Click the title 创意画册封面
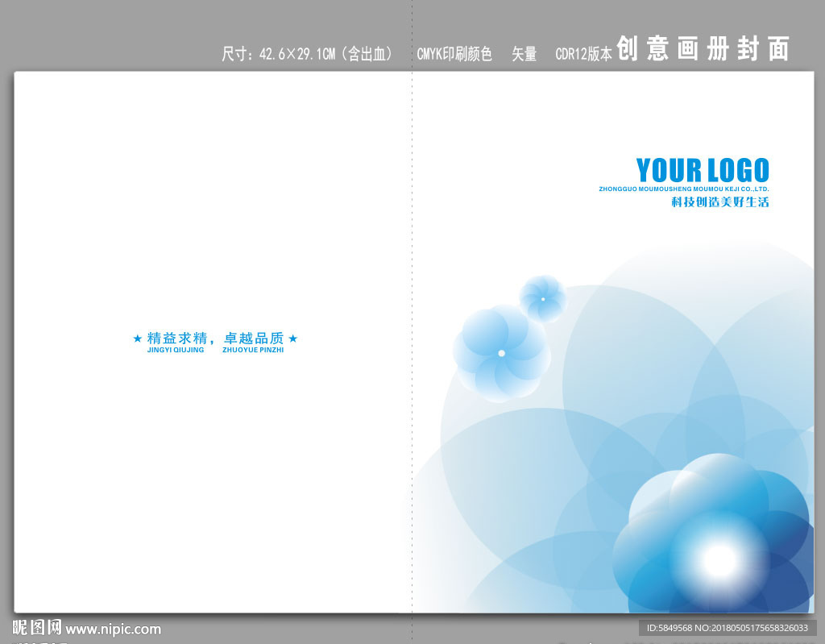 (703, 48)
